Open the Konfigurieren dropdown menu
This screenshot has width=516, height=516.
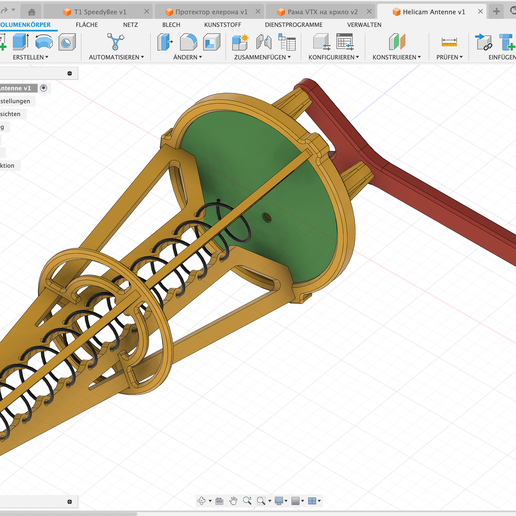click(334, 57)
